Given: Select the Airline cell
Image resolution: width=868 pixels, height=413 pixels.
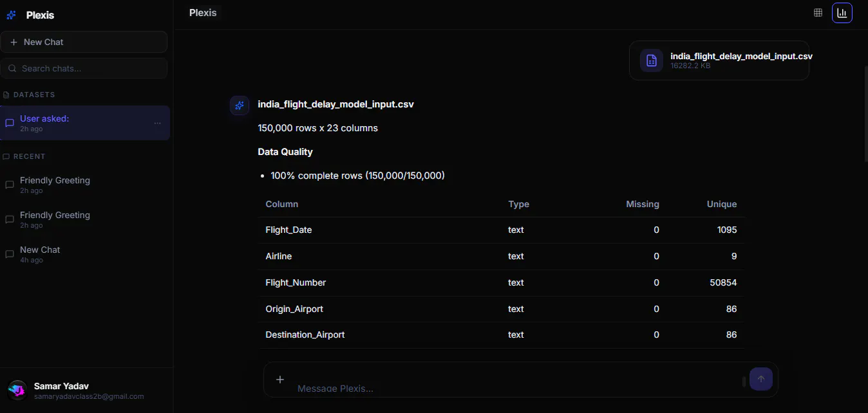Looking at the screenshot, I should [279, 256].
